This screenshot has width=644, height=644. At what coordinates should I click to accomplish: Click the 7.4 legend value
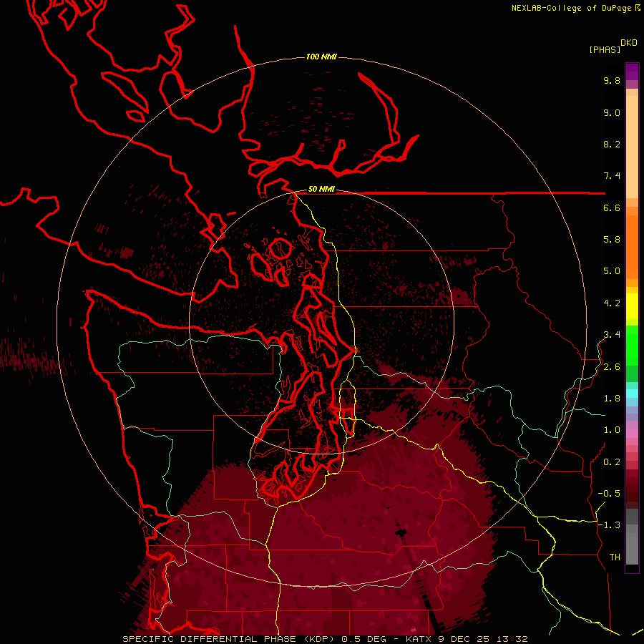[612, 176]
